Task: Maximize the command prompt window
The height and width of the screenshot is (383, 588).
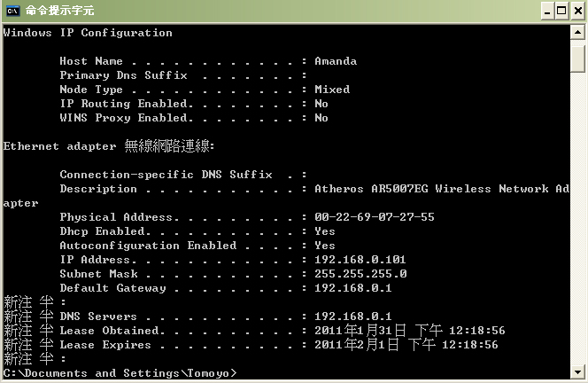Action: click(561, 10)
